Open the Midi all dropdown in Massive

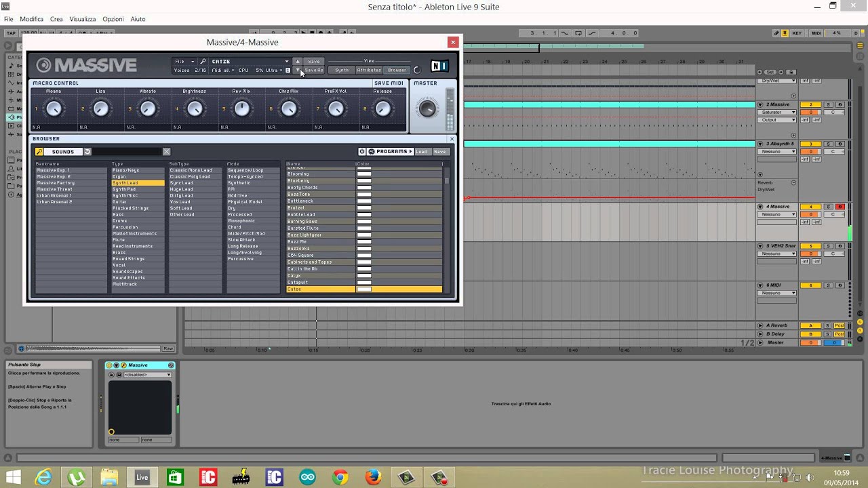coord(223,70)
